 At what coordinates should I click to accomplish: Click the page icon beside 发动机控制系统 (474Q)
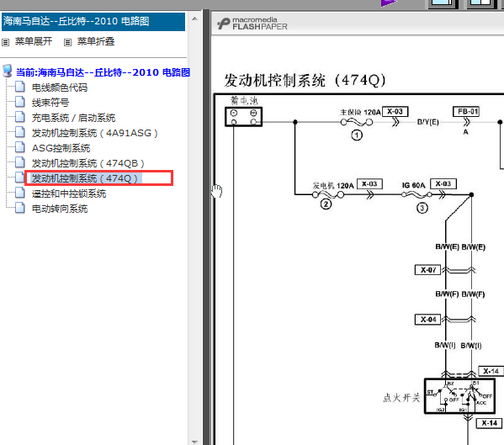[x=20, y=177]
